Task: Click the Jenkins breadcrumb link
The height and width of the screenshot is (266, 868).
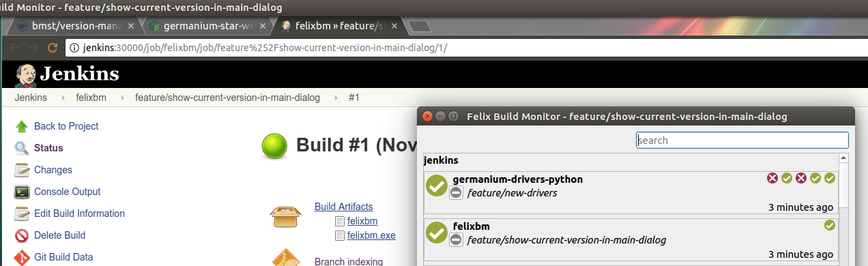Action: 31,98
